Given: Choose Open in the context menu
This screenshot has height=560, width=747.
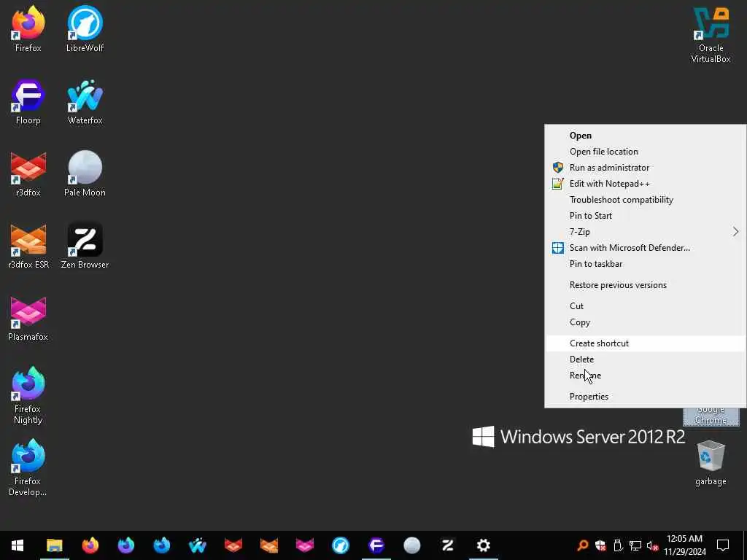Looking at the screenshot, I should pos(645,136).
